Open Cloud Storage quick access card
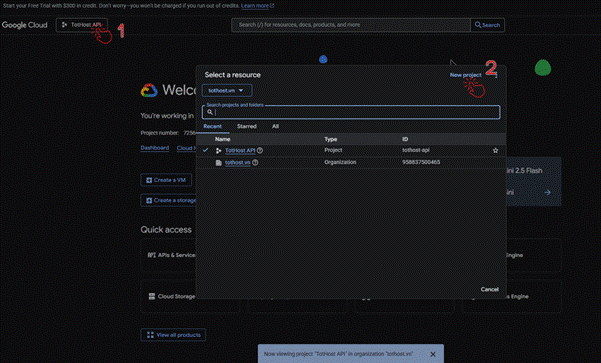 click(168, 296)
